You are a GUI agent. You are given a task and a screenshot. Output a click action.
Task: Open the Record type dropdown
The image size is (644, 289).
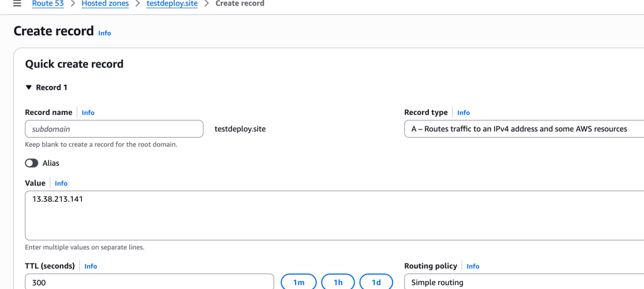coord(523,129)
